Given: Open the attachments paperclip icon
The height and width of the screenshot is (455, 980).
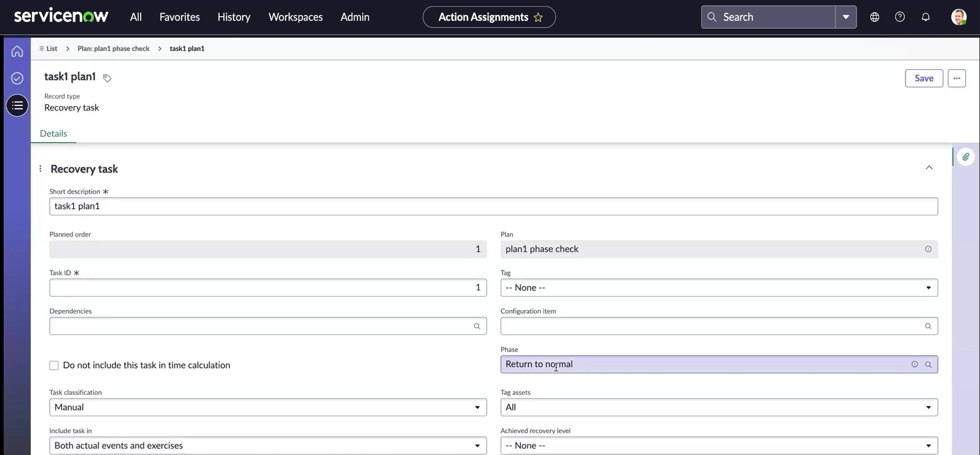Looking at the screenshot, I should click(x=966, y=157).
